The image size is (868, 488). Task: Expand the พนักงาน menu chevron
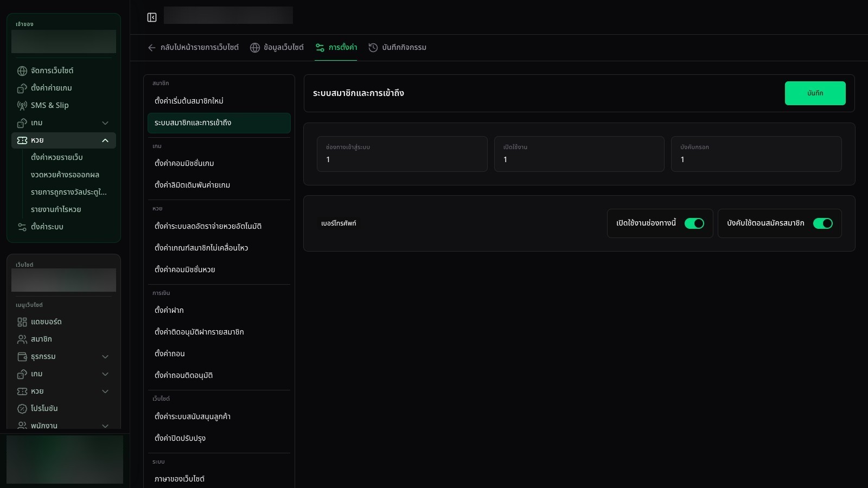pos(105,426)
